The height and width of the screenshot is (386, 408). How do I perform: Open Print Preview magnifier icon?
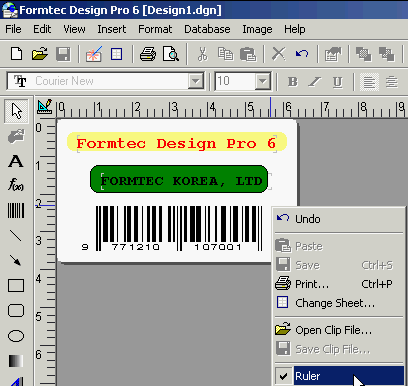pyautogui.click(x=171, y=54)
